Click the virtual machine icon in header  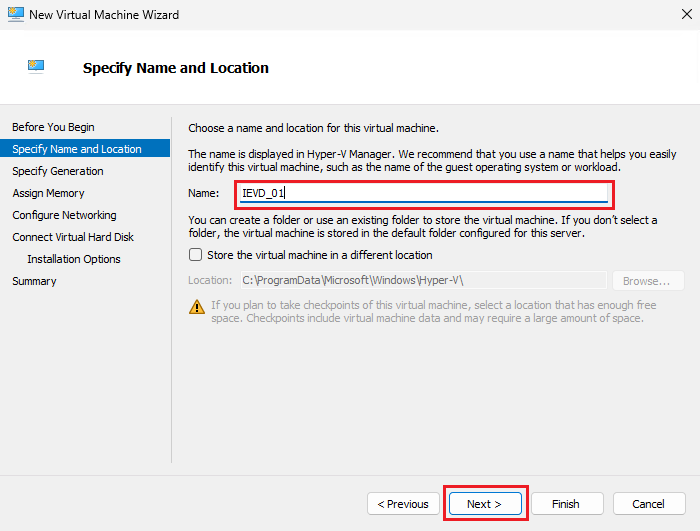coord(38,67)
